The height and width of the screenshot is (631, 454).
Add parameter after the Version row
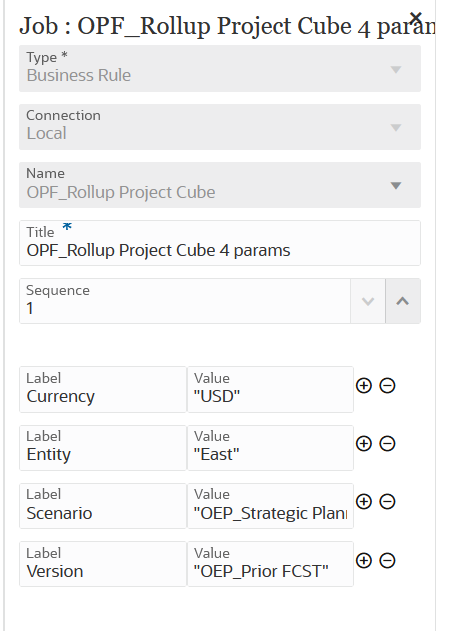pyautogui.click(x=364, y=561)
